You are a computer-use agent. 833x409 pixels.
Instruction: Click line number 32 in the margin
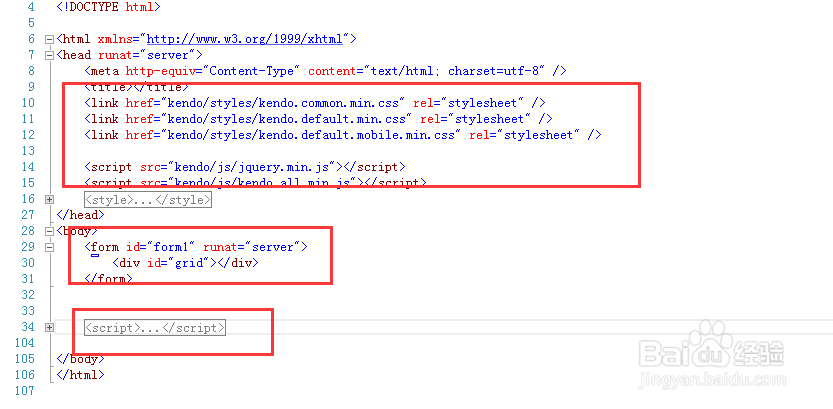[28, 295]
